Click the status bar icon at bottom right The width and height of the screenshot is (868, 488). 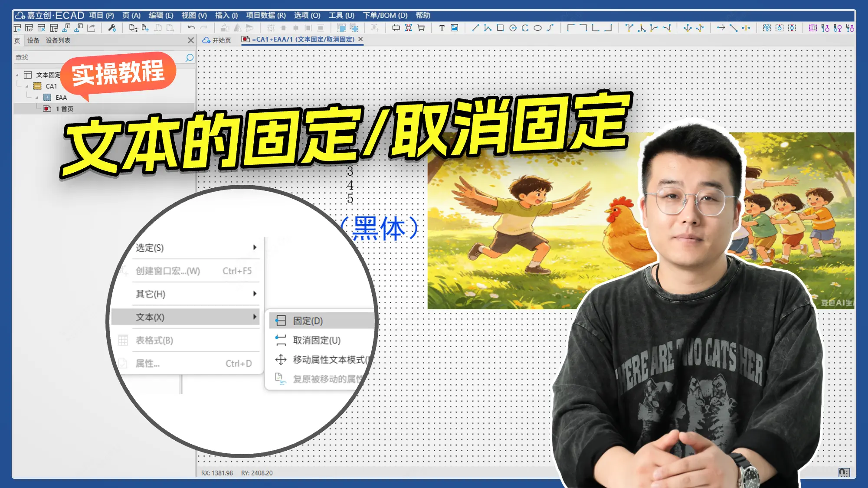[844, 472]
